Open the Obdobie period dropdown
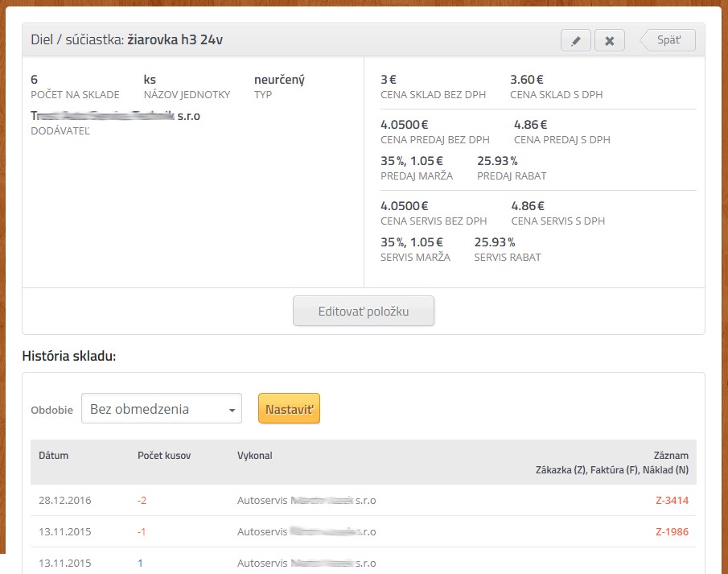The width and height of the screenshot is (728, 574). click(162, 409)
